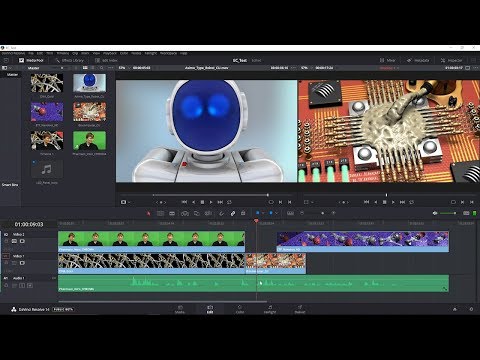Toggle the link clips chain icon

click(x=233, y=213)
